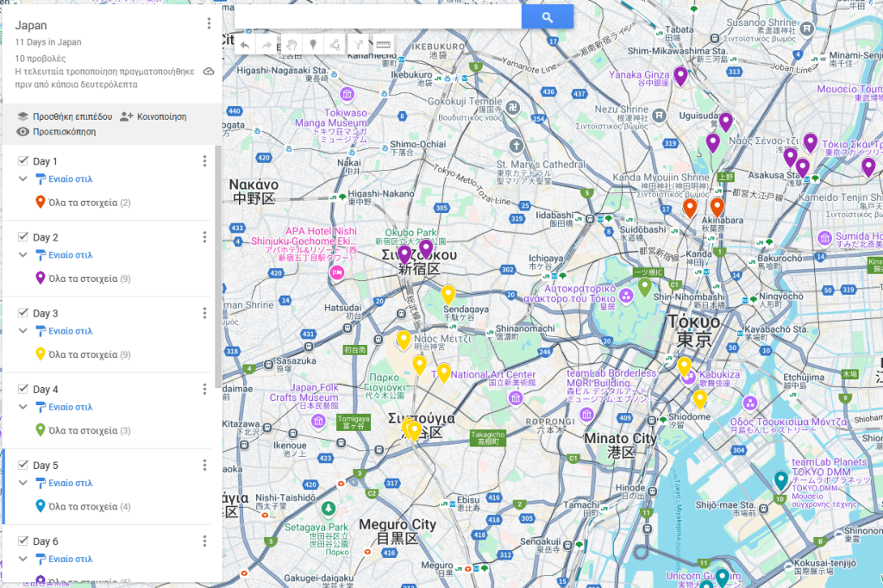Collapse the Day 2 layer chevron

coord(23,255)
